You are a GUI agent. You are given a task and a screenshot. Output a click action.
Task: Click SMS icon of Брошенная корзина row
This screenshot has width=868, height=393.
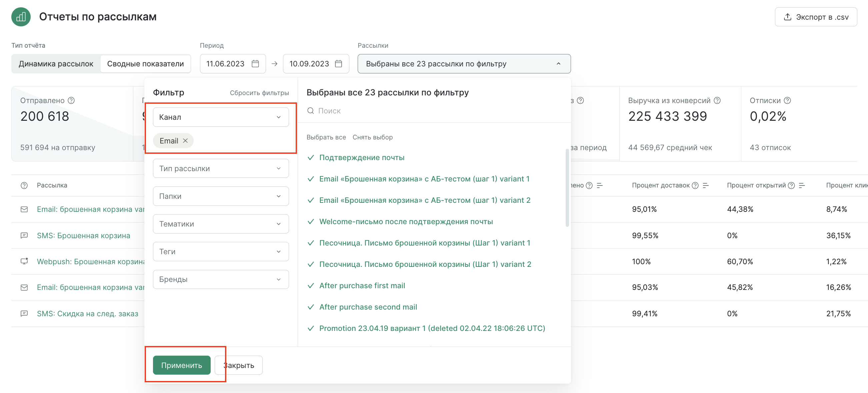point(24,236)
